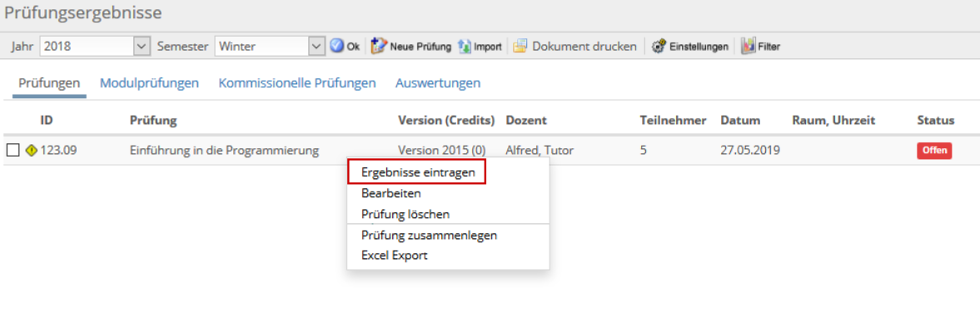Click the blue Ok checkmark icon
The image size is (980, 324).
click(x=337, y=47)
